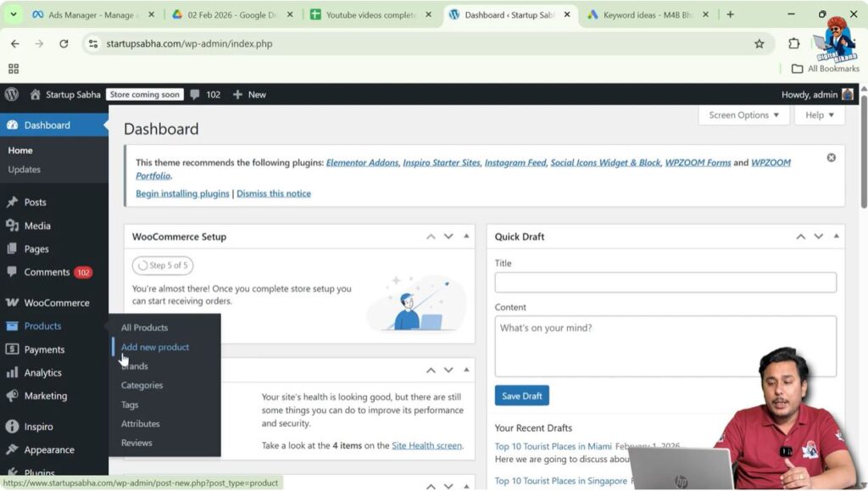Navigate to Posts in the sidebar
Screen dimensions: 868x491
point(34,202)
